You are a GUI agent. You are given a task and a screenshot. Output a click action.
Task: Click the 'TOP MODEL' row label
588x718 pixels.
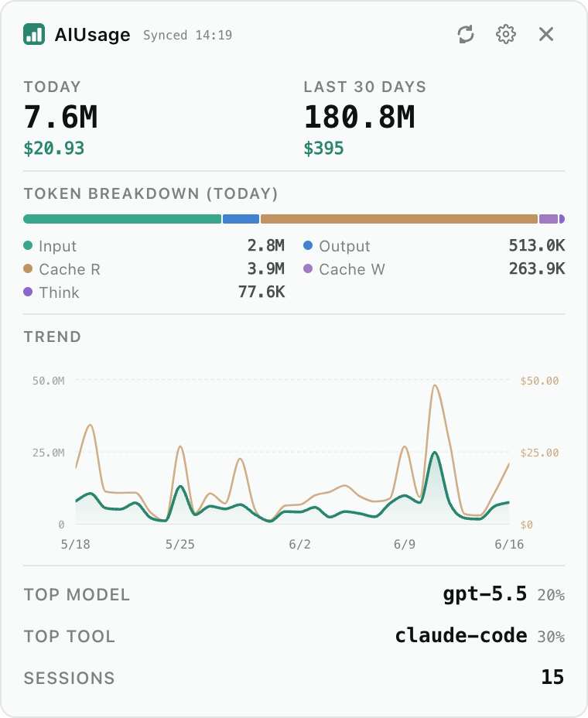pyautogui.click(x=77, y=595)
